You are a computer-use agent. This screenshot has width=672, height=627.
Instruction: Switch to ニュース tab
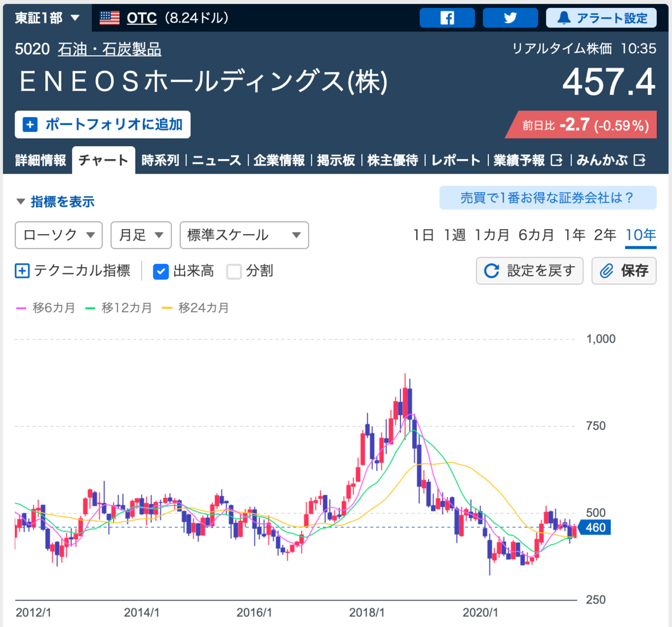(x=216, y=160)
